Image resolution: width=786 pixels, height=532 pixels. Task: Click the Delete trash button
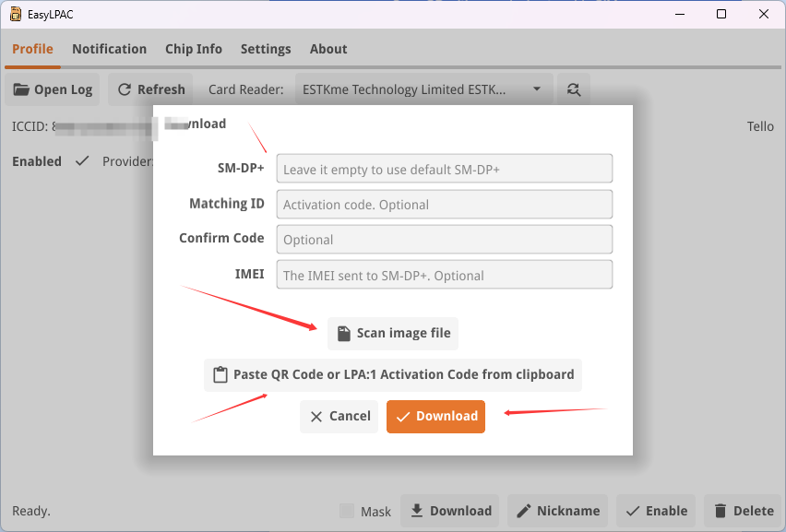pyautogui.click(x=743, y=511)
